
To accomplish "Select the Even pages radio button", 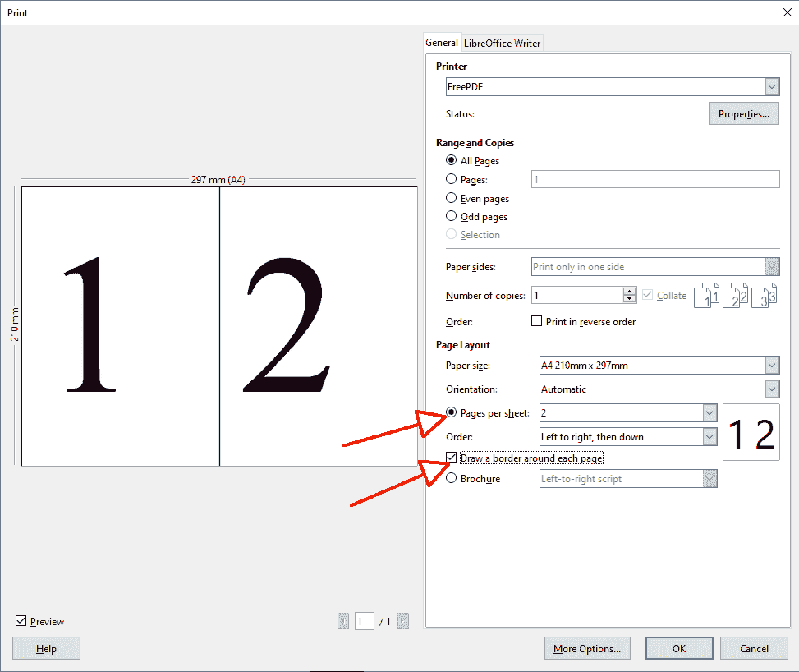I will click(451, 198).
